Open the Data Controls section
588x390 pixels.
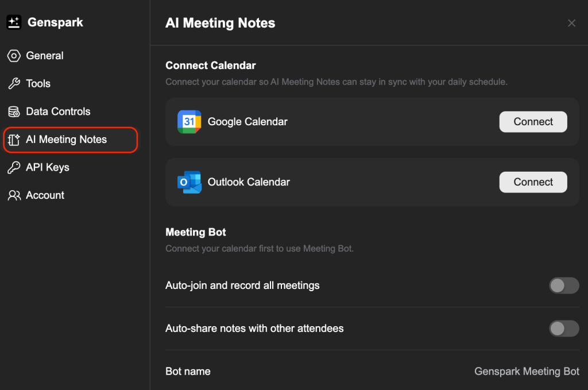(x=57, y=111)
